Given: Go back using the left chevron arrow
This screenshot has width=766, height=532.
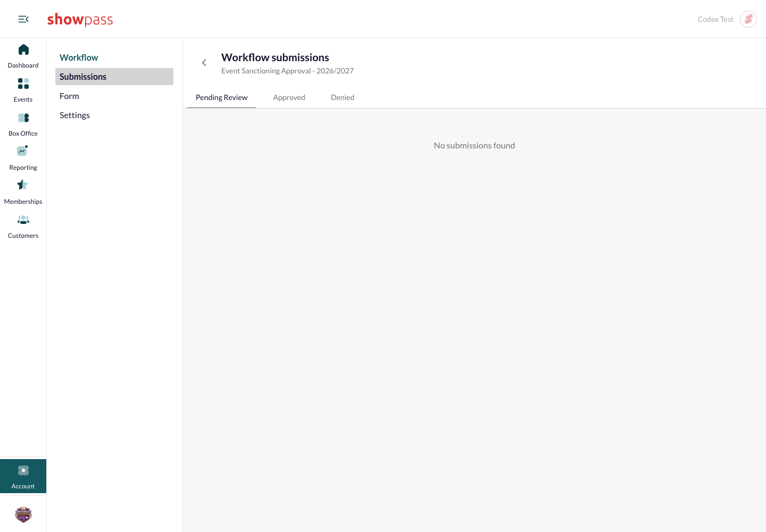Looking at the screenshot, I should click(204, 63).
